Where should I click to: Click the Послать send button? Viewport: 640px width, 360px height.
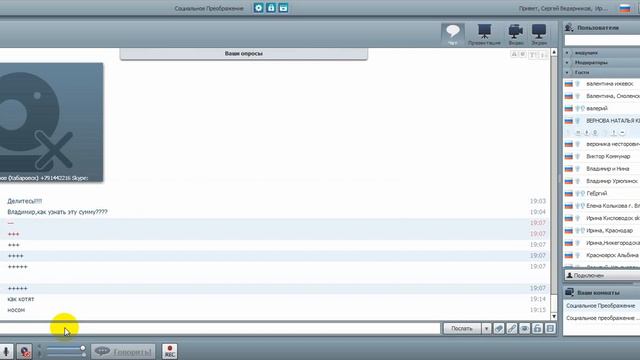coord(462,329)
